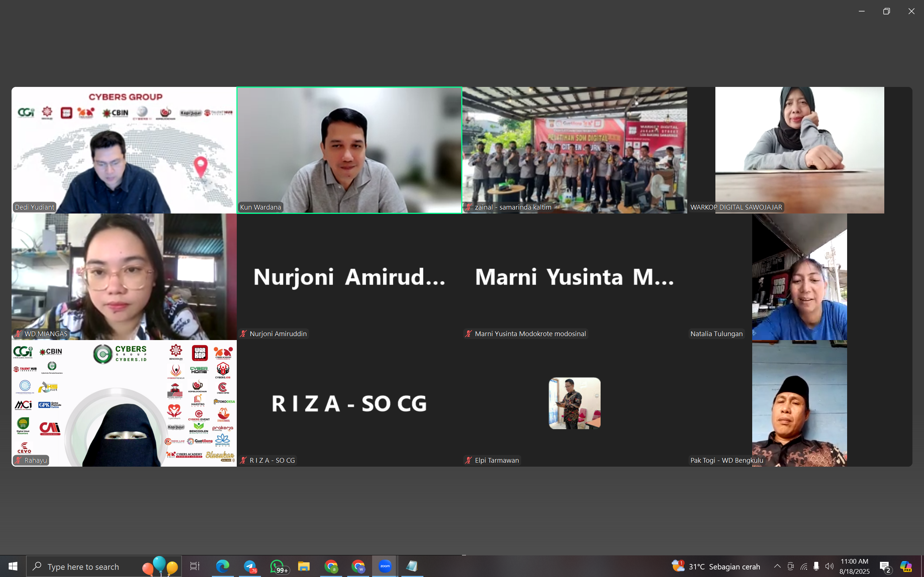924x577 pixels.
Task: Open the Copilot icon in system tray
Action: coord(906,566)
